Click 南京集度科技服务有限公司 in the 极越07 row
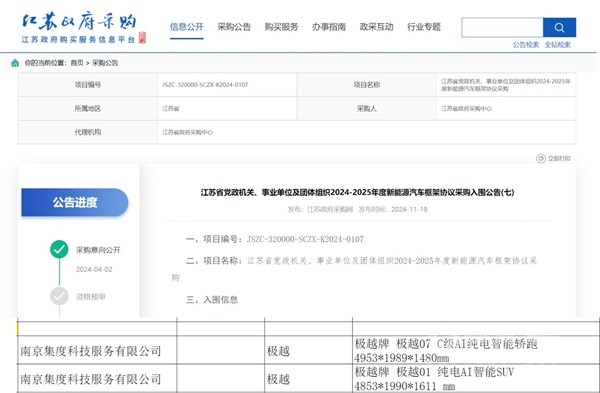This screenshot has width=600, height=393. tap(91, 351)
